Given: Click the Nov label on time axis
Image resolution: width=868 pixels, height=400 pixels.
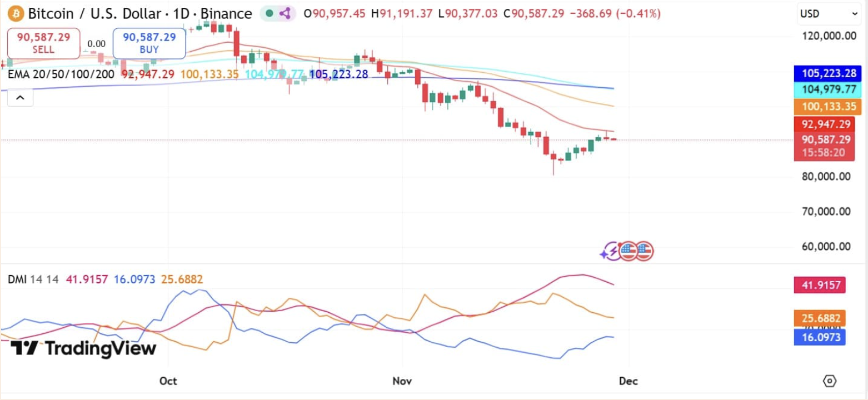Looking at the screenshot, I should (402, 381).
